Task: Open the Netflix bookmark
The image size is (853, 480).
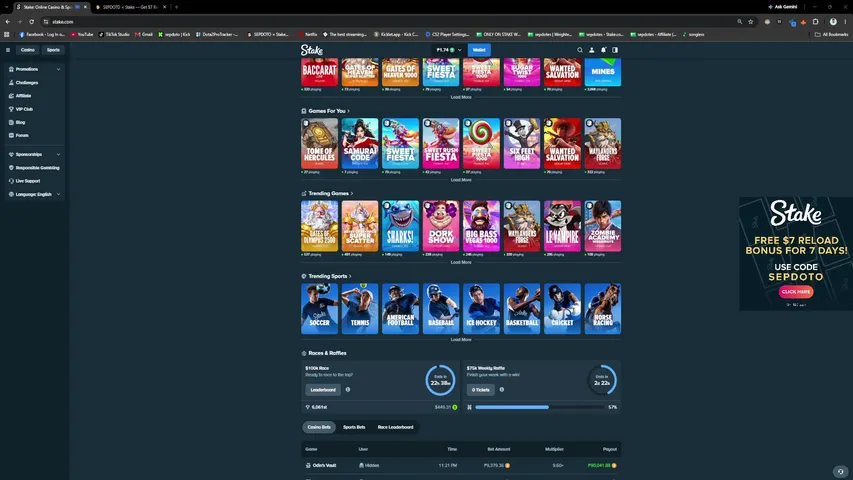Action: (308, 34)
